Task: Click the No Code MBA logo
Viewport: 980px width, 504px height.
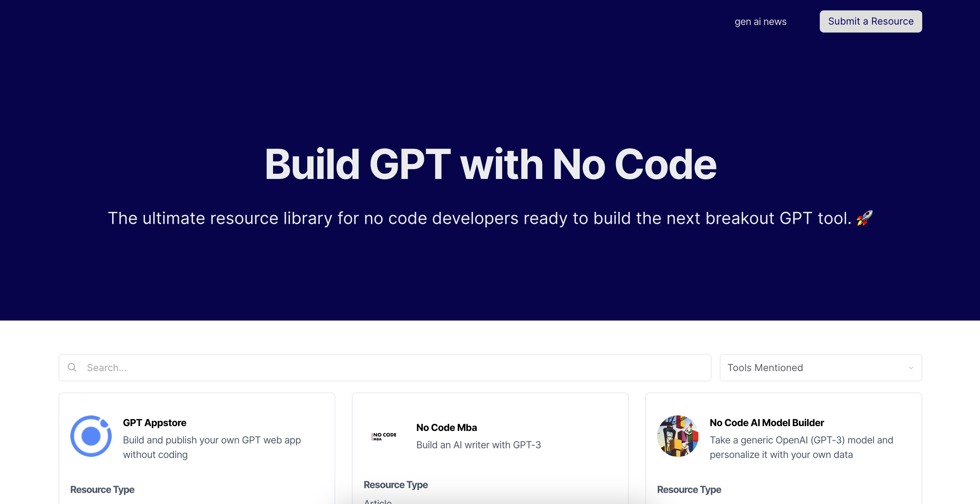Action: [x=384, y=436]
